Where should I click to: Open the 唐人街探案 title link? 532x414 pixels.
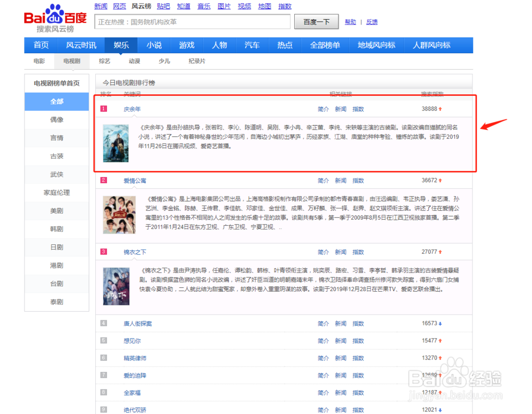(137, 324)
